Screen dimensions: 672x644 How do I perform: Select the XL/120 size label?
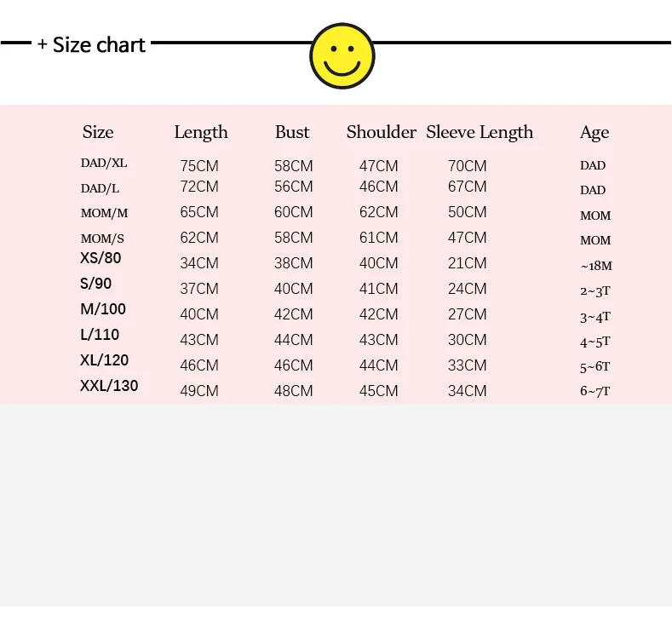(x=104, y=360)
